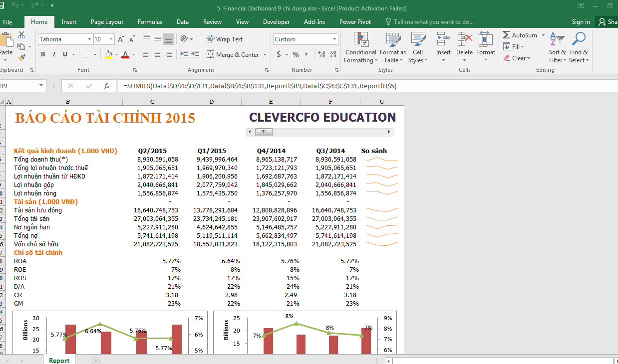Screen dimensions: 618x364
Task: Click the Decrease Indent icon
Action: (184, 54)
